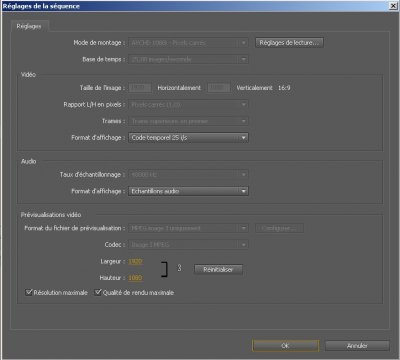Toggle Qualité de rendu maximale checkbox

pos(98,292)
